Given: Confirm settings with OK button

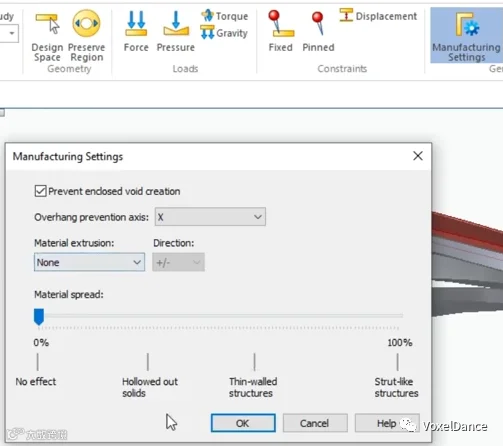Looking at the screenshot, I should pyautogui.click(x=243, y=423).
